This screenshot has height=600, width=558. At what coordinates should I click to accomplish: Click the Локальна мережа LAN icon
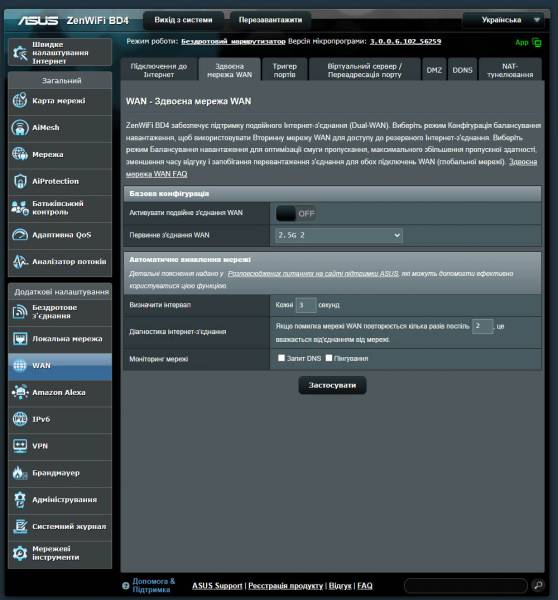(x=20, y=339)
